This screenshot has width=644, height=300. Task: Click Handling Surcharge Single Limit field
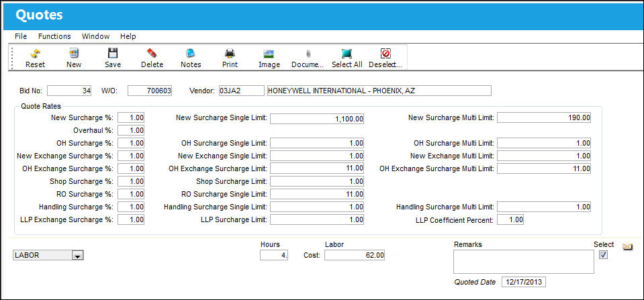coord(317,207)
